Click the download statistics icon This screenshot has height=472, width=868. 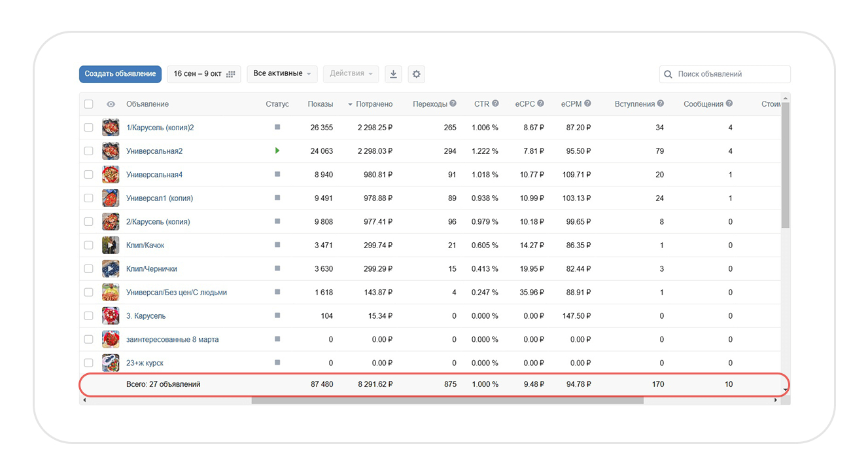[x=393, y=74]
